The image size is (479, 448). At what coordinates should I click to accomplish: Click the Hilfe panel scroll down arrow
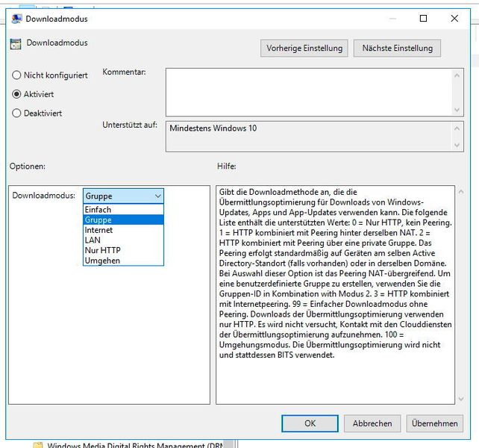click(x=461, y=399)
